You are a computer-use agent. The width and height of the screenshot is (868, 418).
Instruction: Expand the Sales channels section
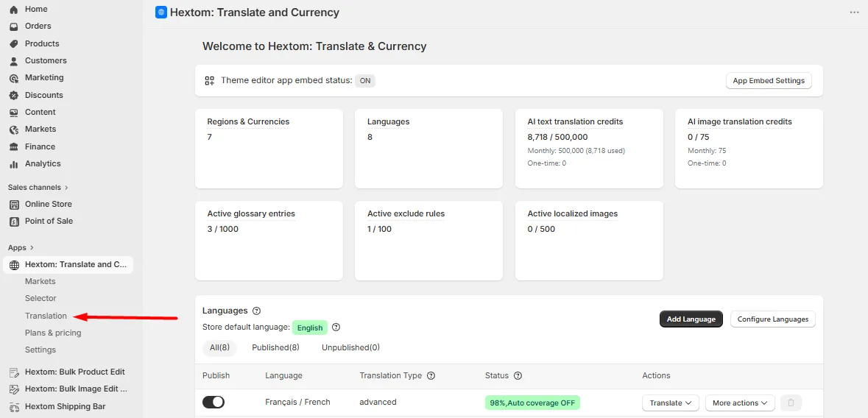coord(38,188)
